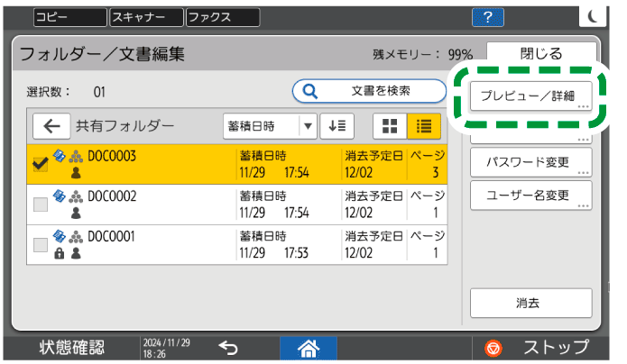This screenshot has width=627, height=364.
Task: Click the page count 3 of DOC0003
Action: click(x=436, y=173)
